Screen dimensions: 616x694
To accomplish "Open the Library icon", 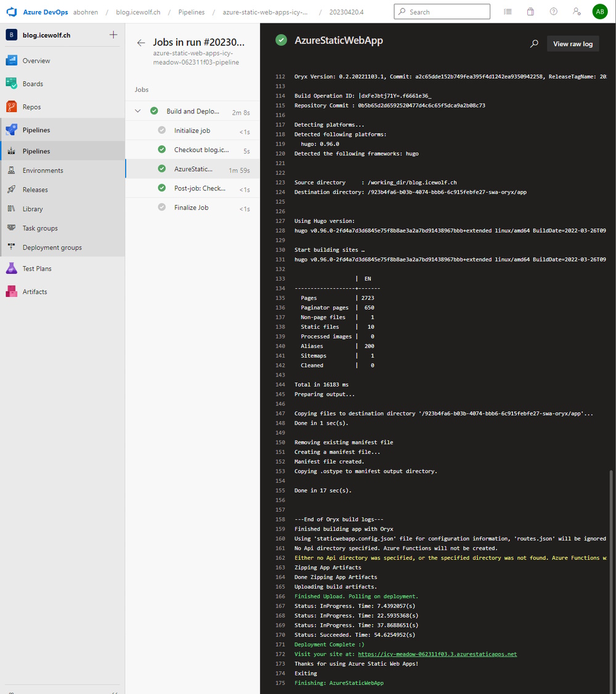I will tap(12, 209).
